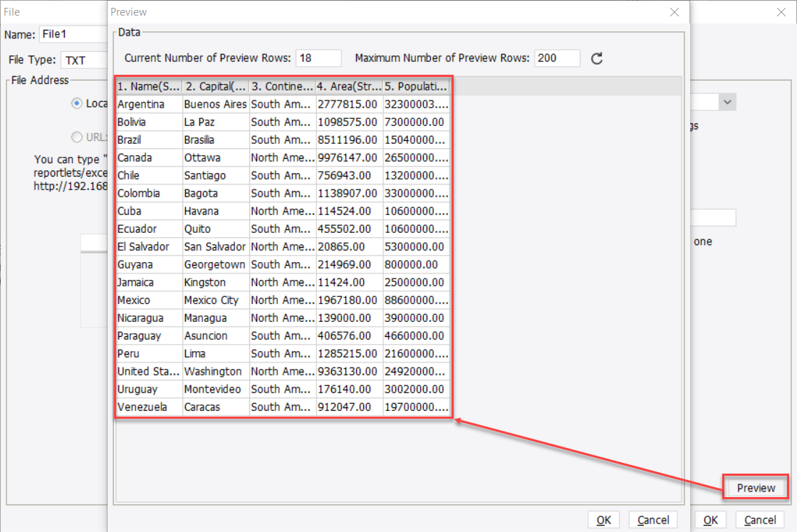Edit the Maximum Number of Preview Rows field

557,58
